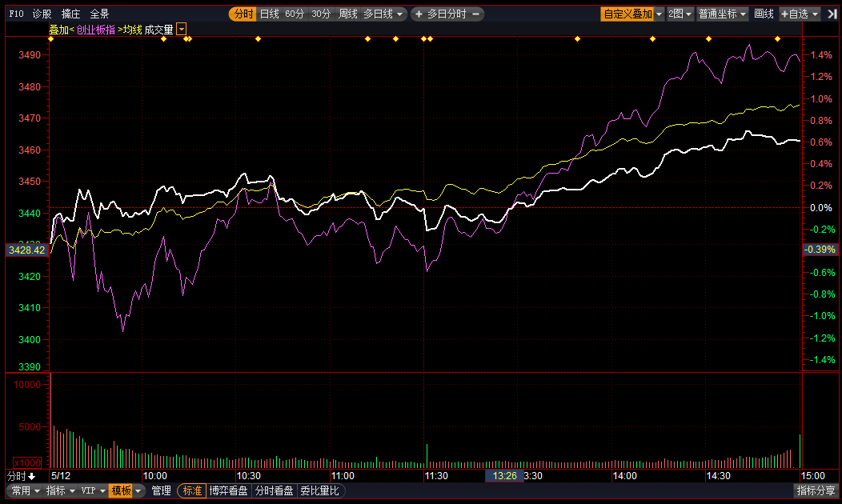Click the last diamond marker near 14:50
This screenshot has height=504, width=842.
(777, 39)
